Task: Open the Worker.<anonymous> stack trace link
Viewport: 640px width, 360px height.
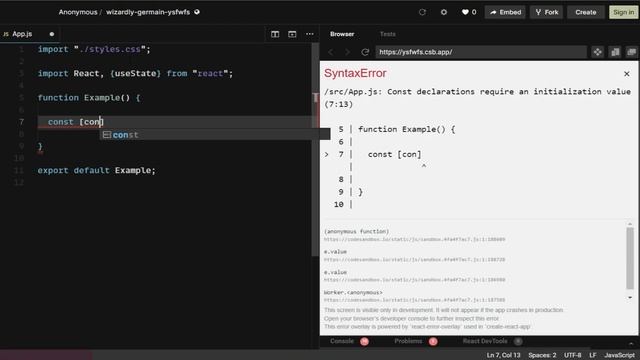Action: coord(414,300)
